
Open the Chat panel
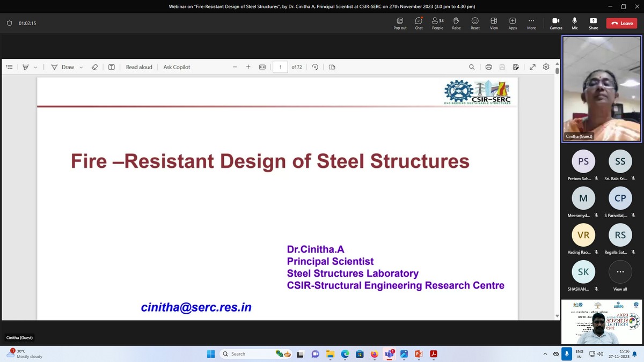coord(419,24)
